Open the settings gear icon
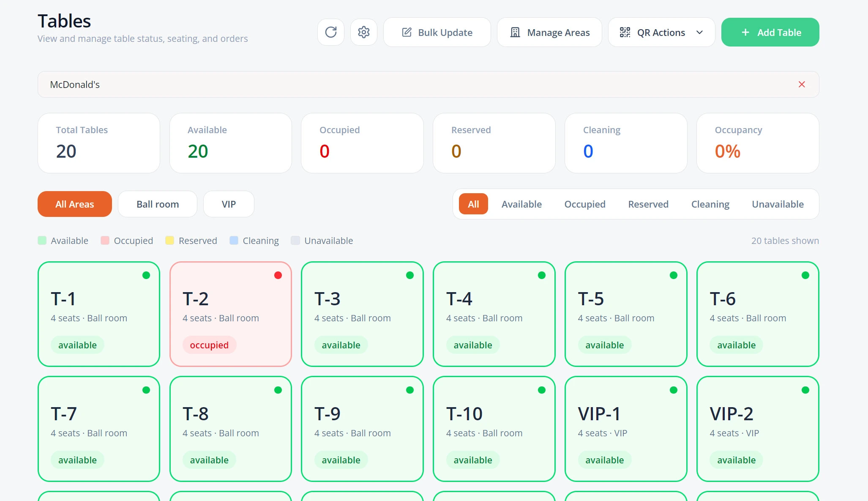868x501 pixels. pyautogui.click(x=364, y=32)
